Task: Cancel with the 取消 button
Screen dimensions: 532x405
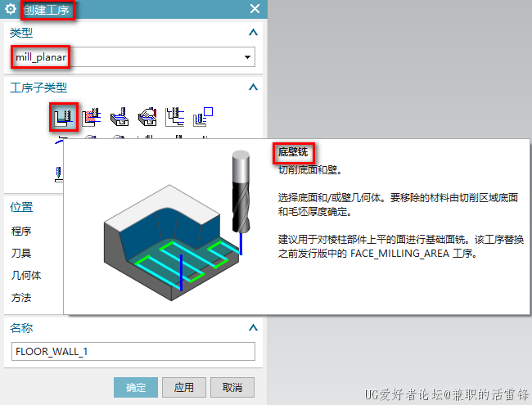Action: click(x=232, y=387)
